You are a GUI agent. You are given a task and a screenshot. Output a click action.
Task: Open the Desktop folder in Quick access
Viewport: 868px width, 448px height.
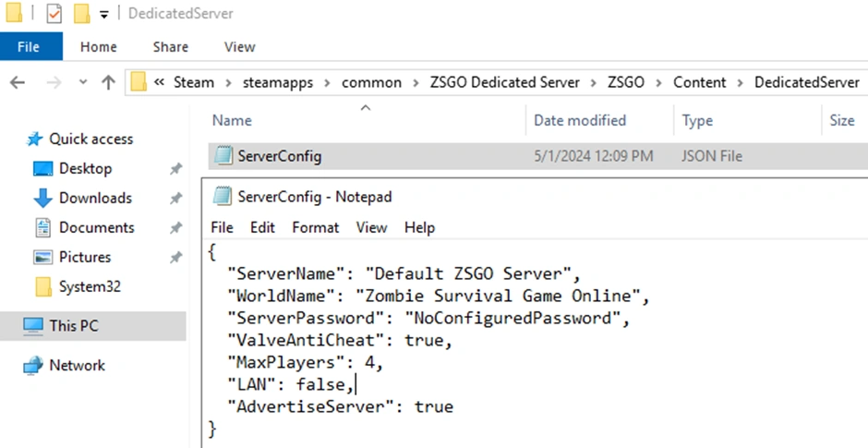click(85, 168)
